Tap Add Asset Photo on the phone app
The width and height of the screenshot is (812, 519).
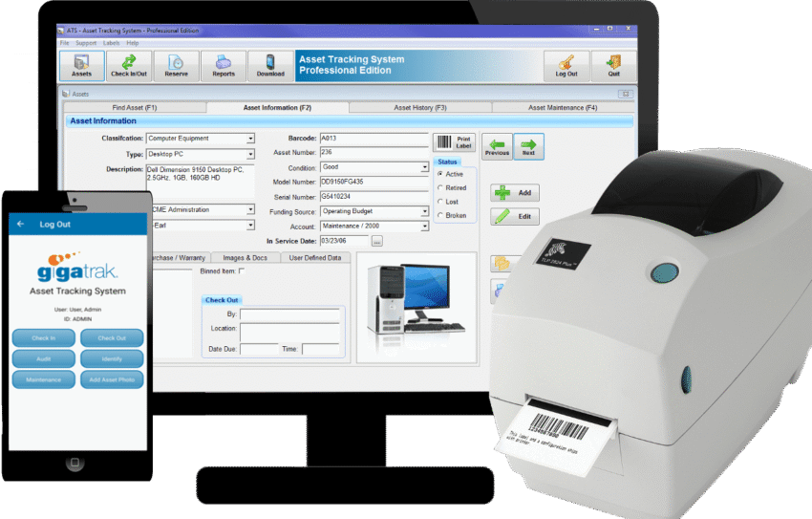[112, 379]
